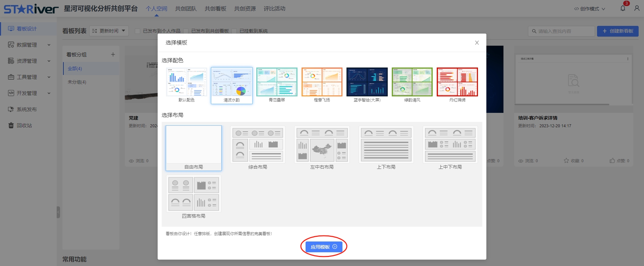Click the star 收藏 icon on card
The height and width of the screenshot is (266, 644).
tap(566, 161)
